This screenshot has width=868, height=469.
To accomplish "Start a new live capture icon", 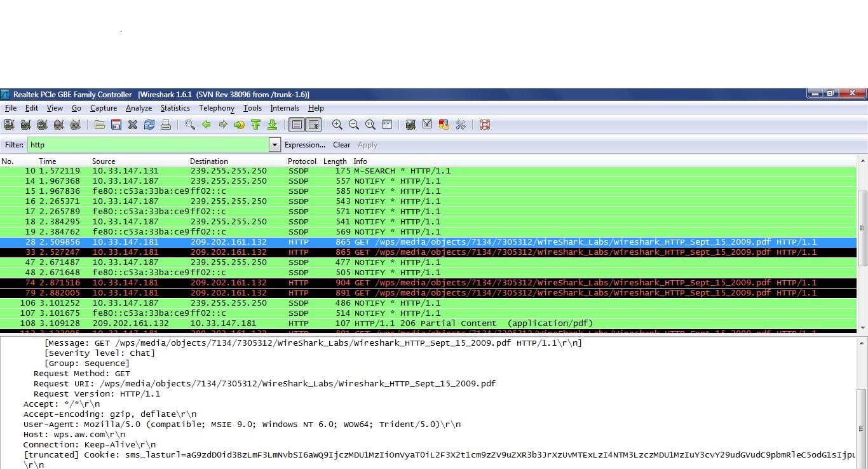I will click(x=42, y=125).
